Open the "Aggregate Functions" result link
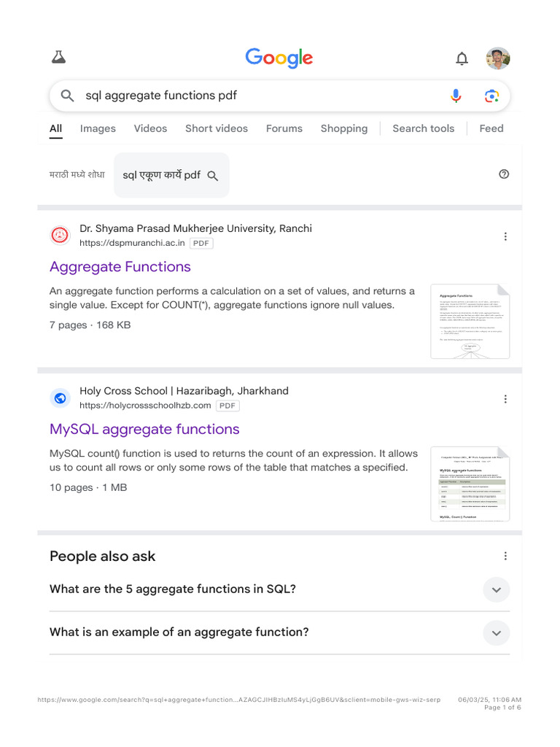Screen dimensions: 560x747 coord(120,266)
